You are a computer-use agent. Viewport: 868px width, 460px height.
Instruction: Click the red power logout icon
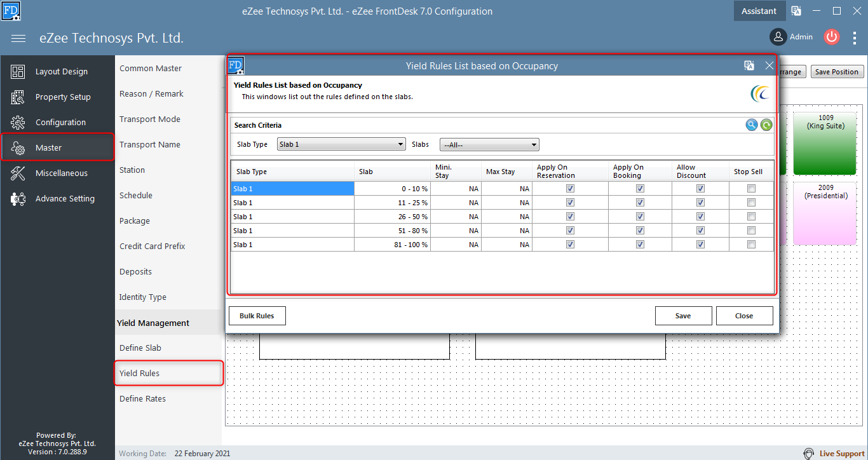[x=831, y=37]
